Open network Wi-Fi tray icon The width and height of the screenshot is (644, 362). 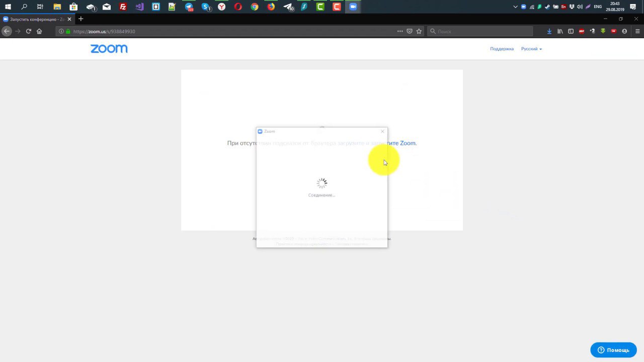(531, 7)
